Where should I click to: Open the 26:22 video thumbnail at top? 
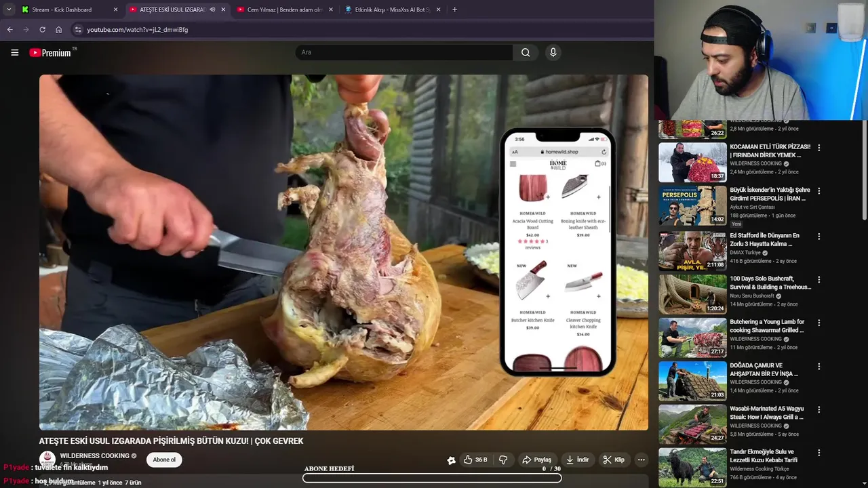(x=692, y=129)
